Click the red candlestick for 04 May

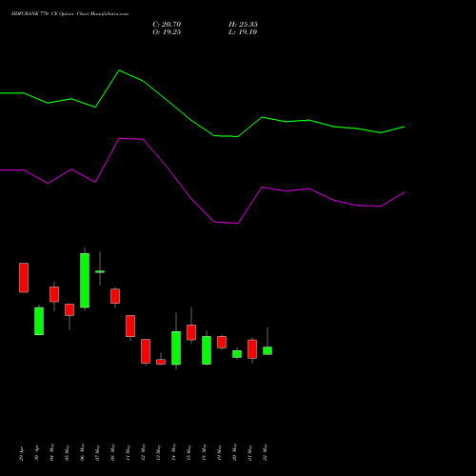(54, 294)
